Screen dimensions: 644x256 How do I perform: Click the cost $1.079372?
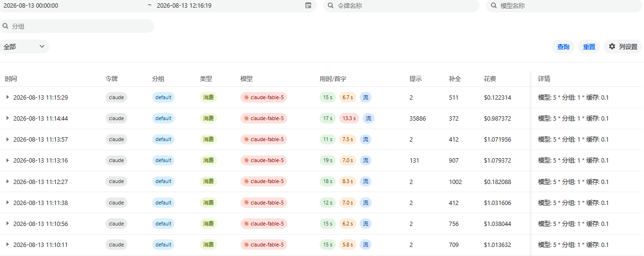pos(498,161)
